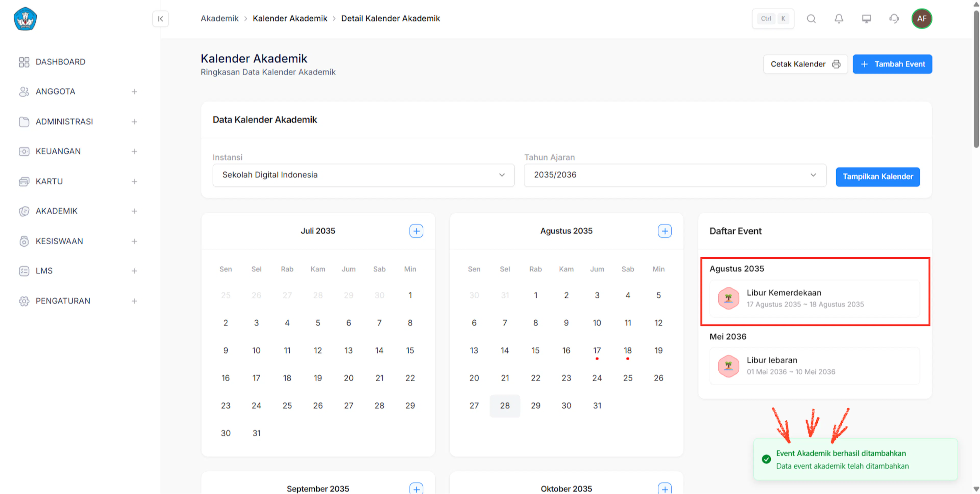Click the Event Akademik berhasil ditambahkan notification
980x494 pixels.
(855, 459)
